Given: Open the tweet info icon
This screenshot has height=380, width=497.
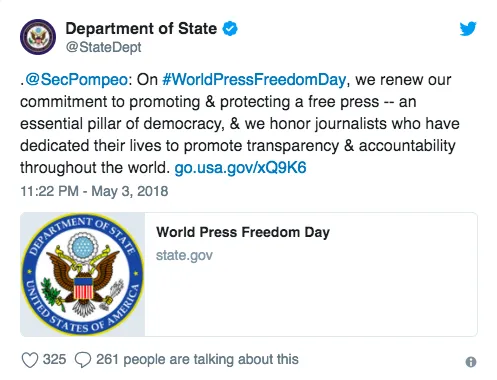Looking at the screenshot, I should 471,362.
